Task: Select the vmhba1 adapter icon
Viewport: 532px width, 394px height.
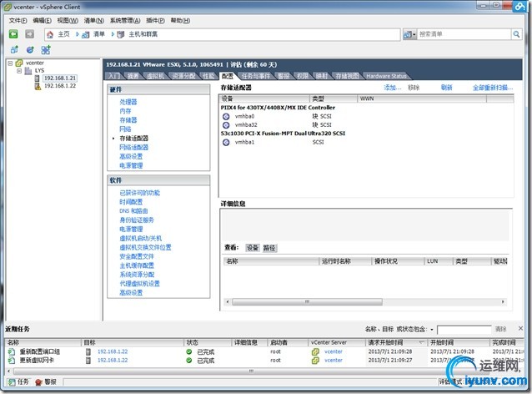Action: [x=226, y=142]
